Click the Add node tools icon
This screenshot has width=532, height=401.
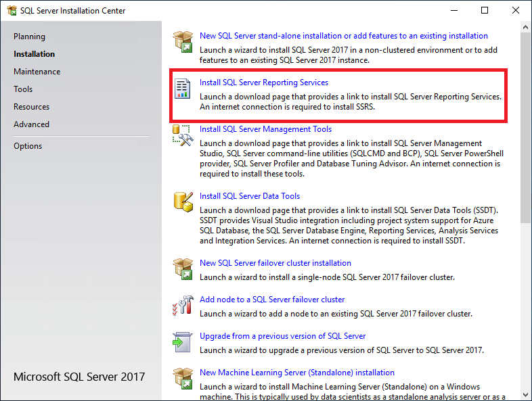click(183, 305)
